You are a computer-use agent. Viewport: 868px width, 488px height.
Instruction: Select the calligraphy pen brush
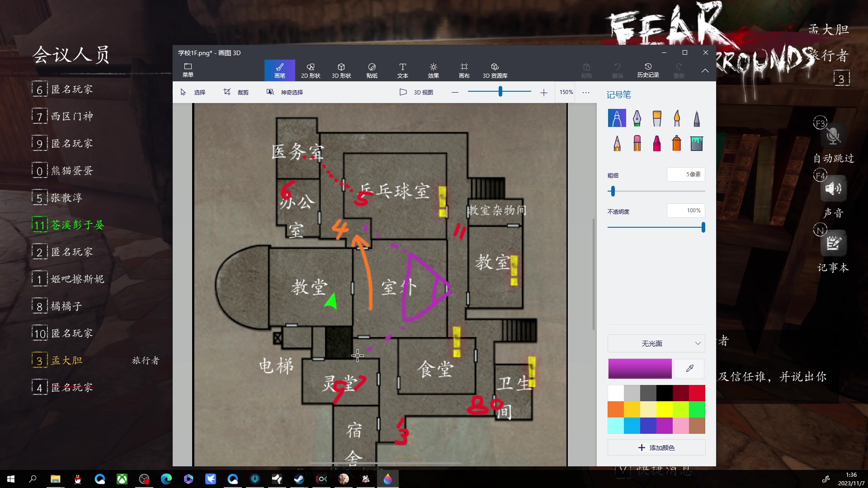tap(637, 118)
